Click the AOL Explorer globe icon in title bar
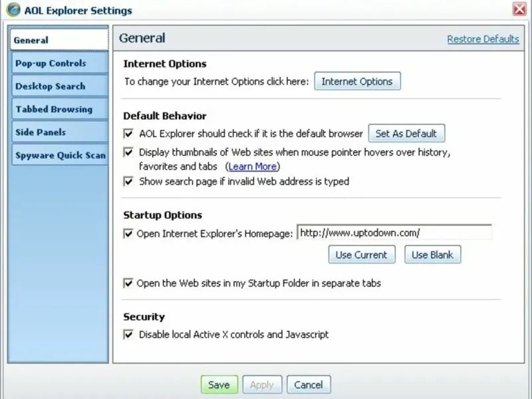This screenshot has height=399, width=532. point(13,9)
